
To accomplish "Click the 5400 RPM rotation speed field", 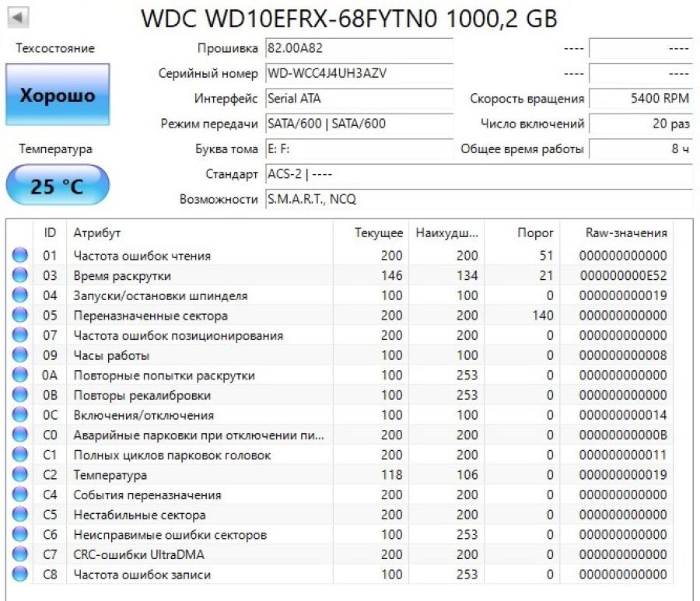I will click(641, 98).
